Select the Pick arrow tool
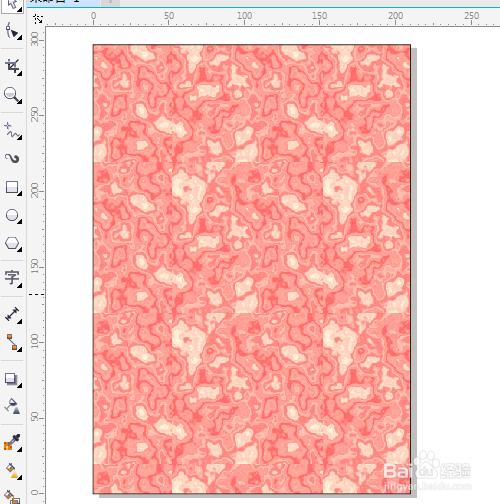The height and width of the screenshot is (504, 500). pyautogui.click(x=12, y=5)
